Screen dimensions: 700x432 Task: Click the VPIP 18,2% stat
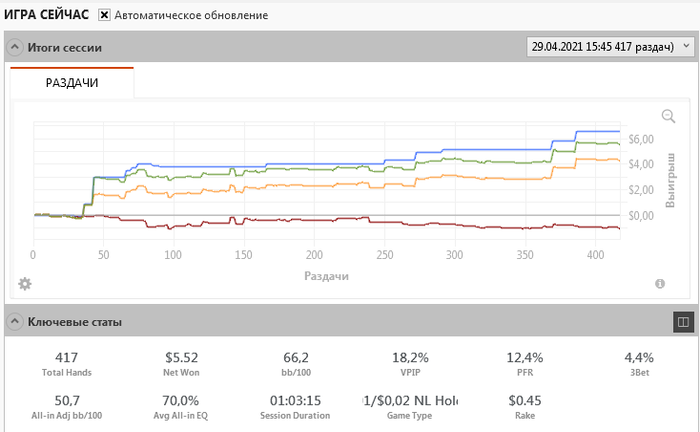(x=410, y=363)
